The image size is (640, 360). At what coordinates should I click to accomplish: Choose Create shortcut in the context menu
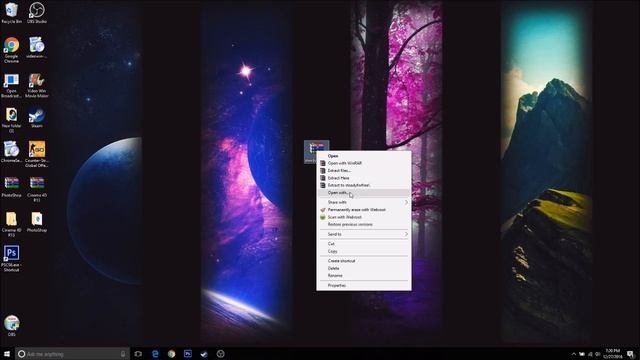click(364, 261)
